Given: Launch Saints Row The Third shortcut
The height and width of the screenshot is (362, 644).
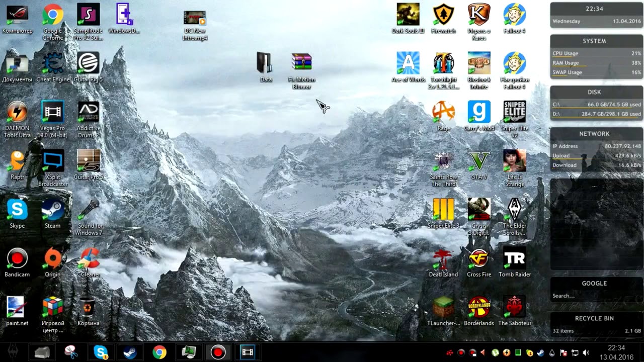Looking at the screenshot, I should pyautogui.click(x=443, y=168).
